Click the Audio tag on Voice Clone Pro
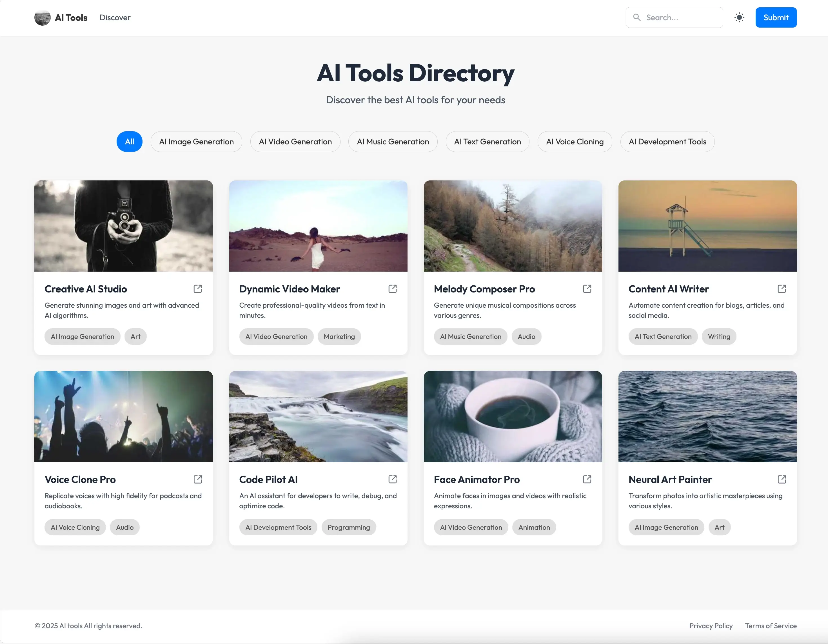This screenshot has width=828, height=644. (125, 527)
